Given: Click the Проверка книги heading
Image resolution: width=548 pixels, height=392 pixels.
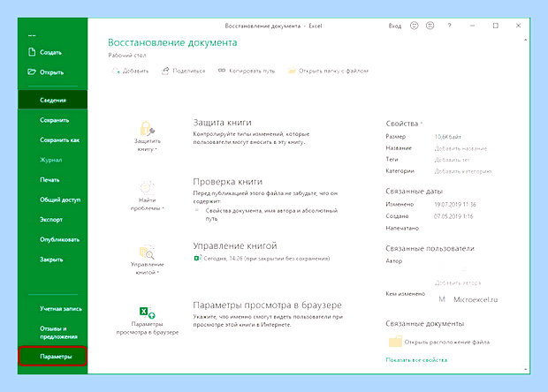Looking at the screenshot, I should point(227,182).
